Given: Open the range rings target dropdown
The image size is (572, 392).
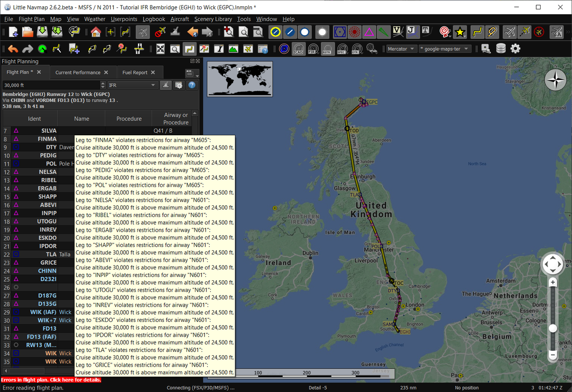Looking at the screenshot, I should 445,32.
